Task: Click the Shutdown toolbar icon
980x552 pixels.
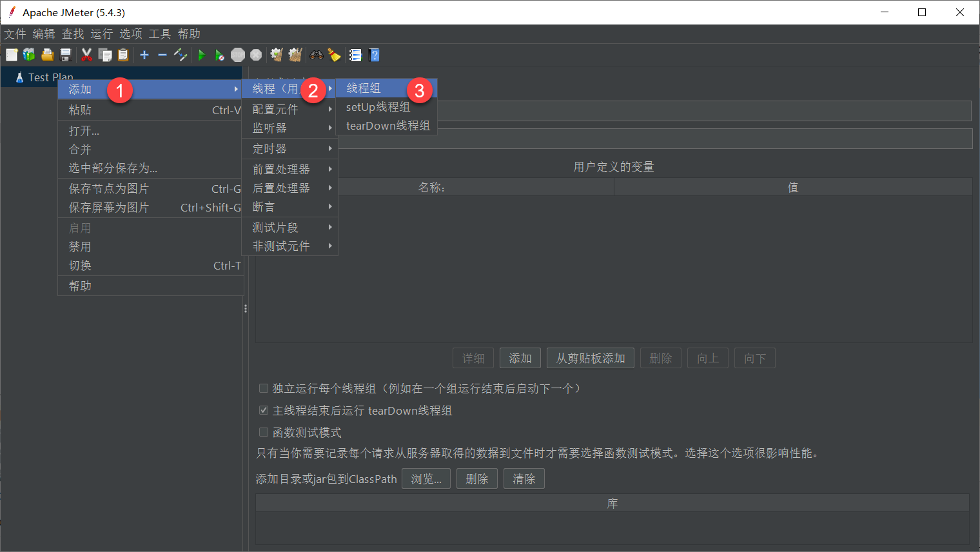Action: 256,55
